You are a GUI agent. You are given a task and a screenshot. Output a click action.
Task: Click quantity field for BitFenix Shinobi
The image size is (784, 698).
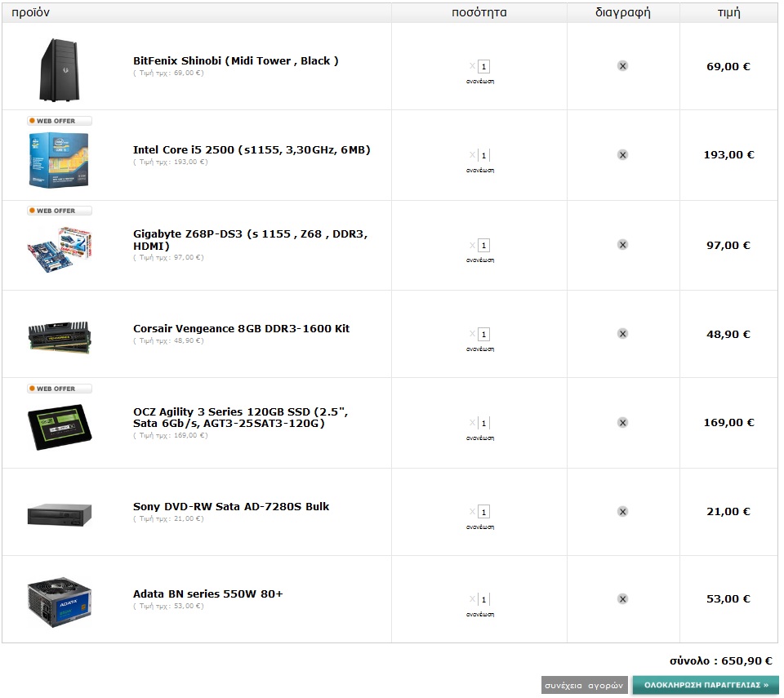coord(483,66)
